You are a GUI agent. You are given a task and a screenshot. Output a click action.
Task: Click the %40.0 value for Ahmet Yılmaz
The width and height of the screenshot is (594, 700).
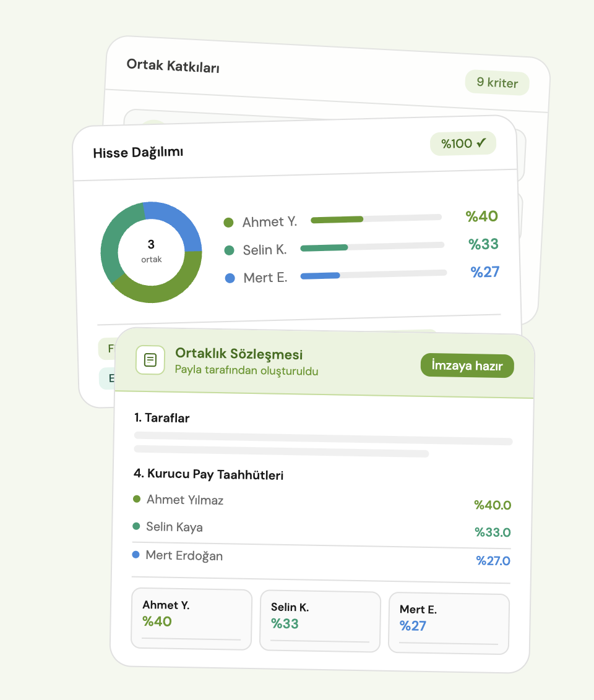pos(493,505)
